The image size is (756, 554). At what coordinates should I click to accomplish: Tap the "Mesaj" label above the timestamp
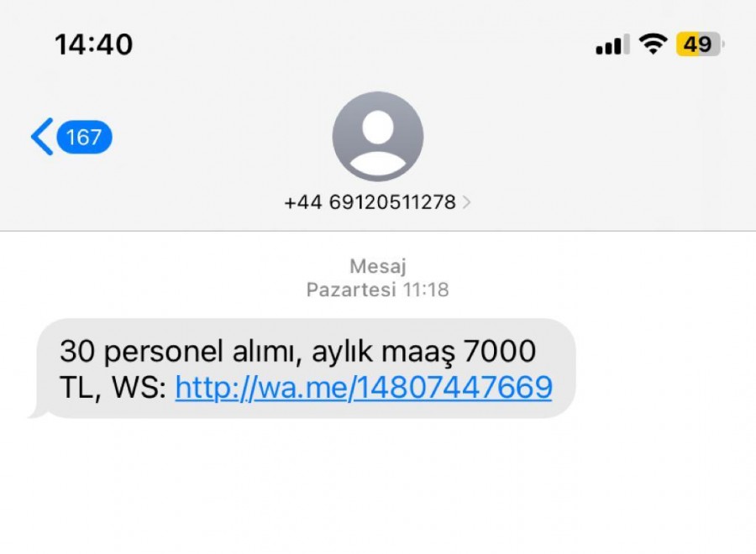(378, 266)
